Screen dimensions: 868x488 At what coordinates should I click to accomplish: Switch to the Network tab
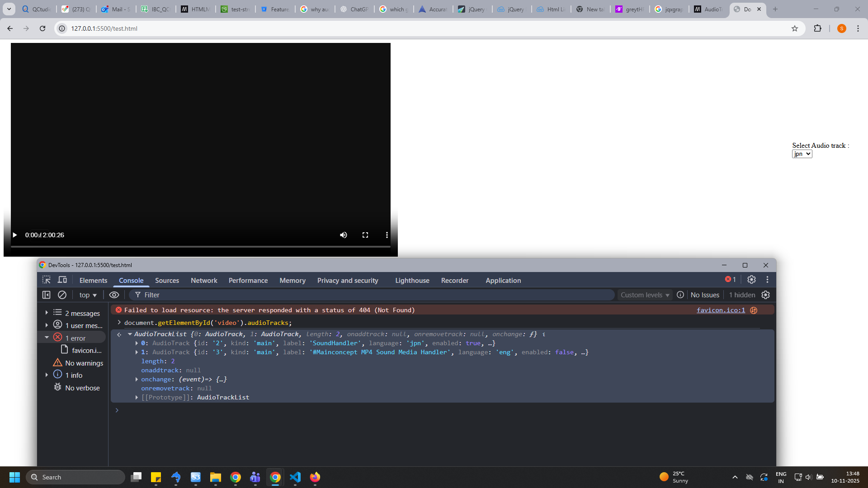[x=204, y=280]
